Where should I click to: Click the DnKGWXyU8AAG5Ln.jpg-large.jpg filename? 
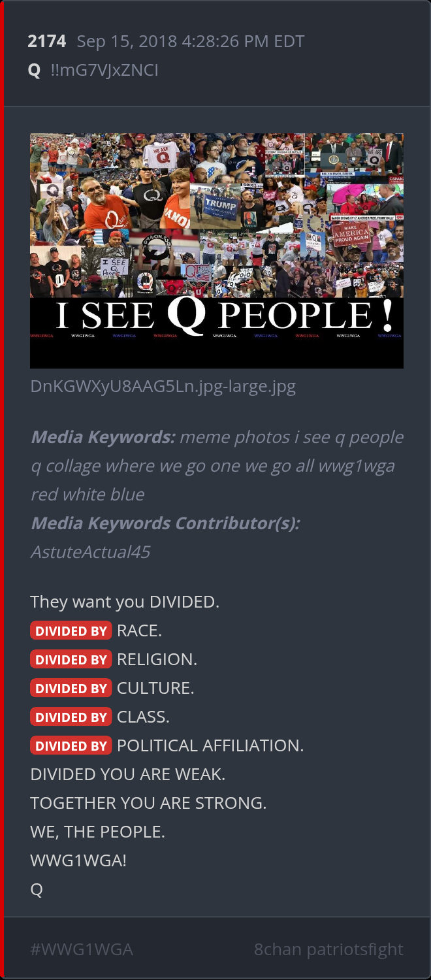click(x=163, y=386)
